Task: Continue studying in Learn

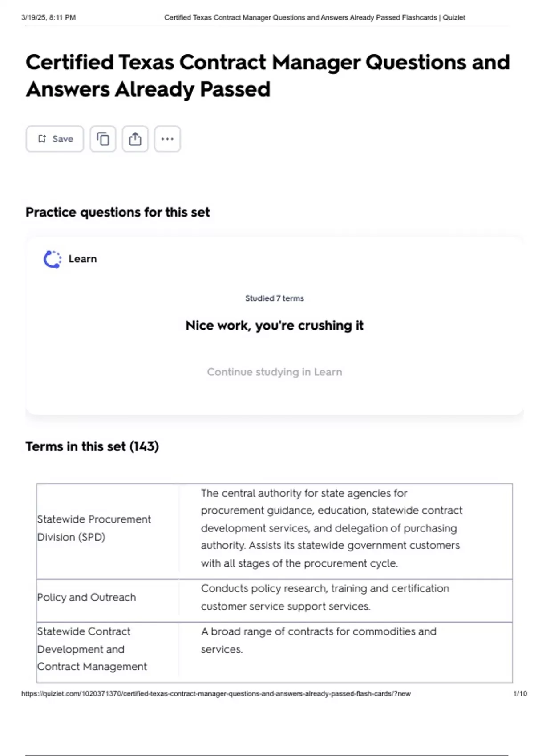Action: click(x=274, y=372)
